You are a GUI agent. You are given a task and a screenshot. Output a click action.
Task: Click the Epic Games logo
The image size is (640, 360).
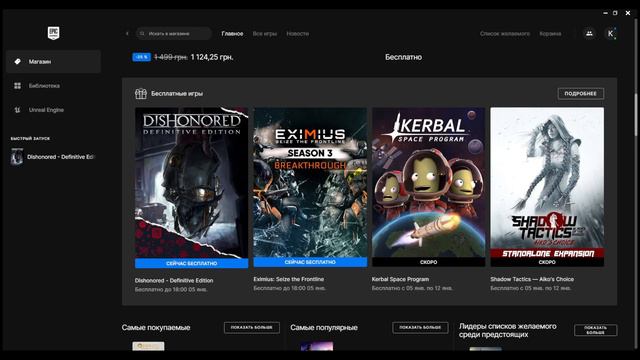[53, 33]
